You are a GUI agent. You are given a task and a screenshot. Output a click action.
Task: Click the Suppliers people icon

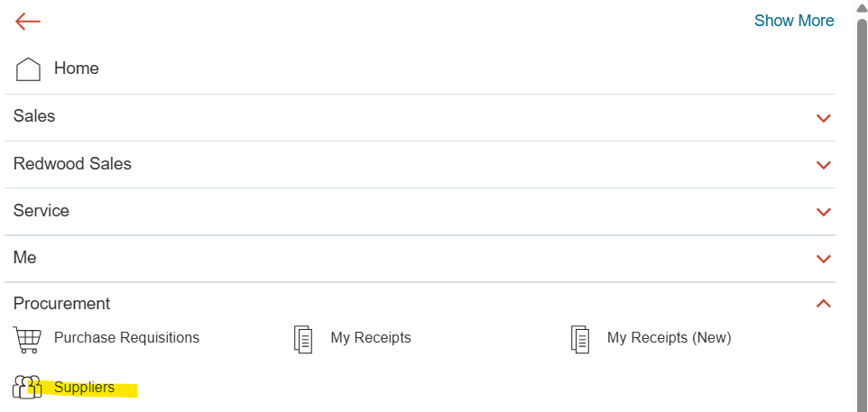pos(27,387)
